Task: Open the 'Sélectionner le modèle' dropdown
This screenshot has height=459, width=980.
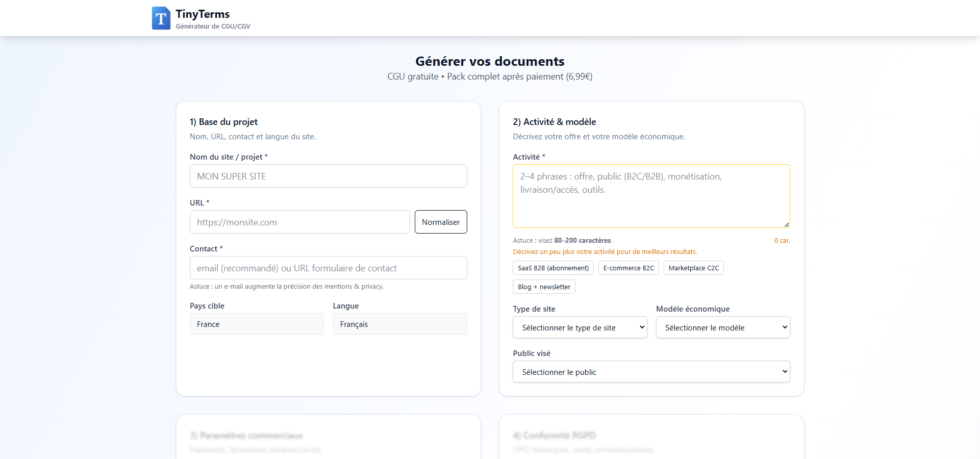Action: pyautogui.click(x=722, y=327)
